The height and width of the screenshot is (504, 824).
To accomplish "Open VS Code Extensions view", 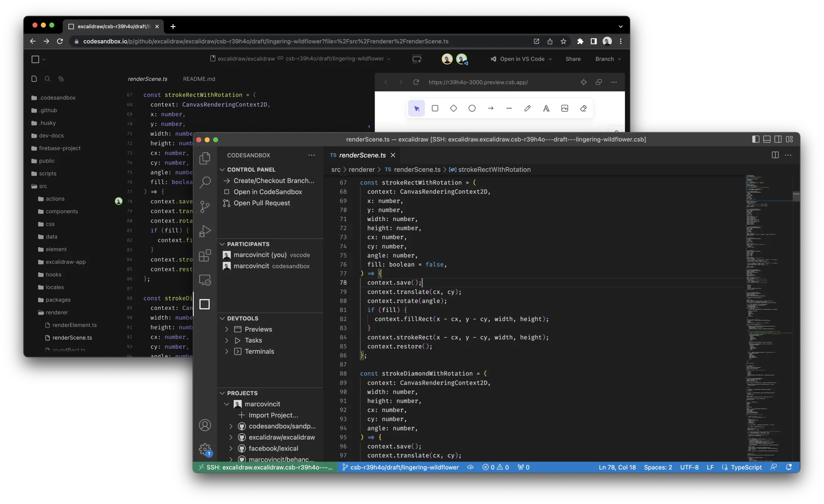I will point(205,256).
